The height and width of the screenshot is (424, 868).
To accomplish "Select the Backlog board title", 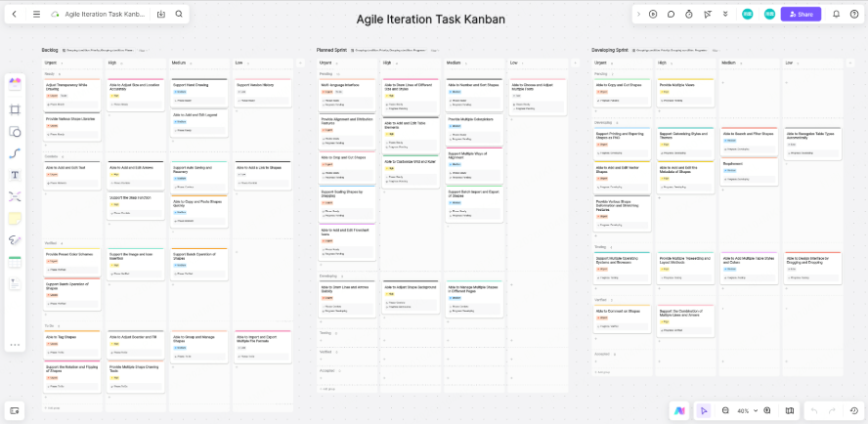I will point(50,50).
